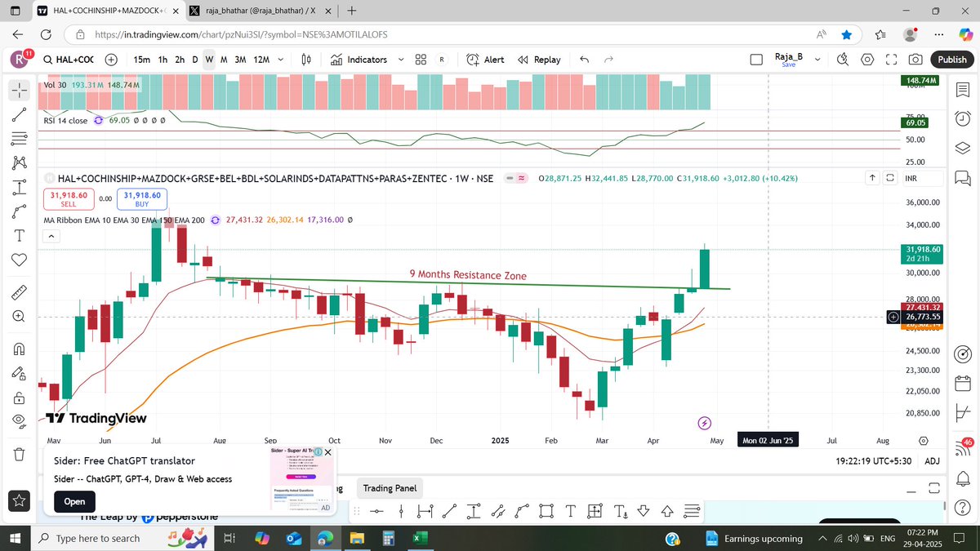Open the Raja_B layout dropdown arrow
This screenshot has height=551, width=980.
click(x=816, y=60)
